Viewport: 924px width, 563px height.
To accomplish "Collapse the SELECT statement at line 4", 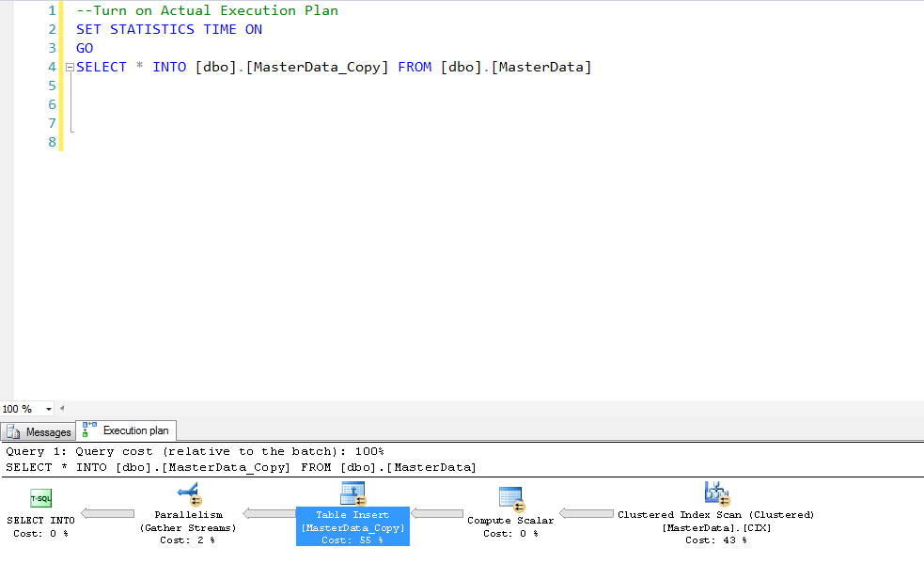I will [x=69, y=67].
